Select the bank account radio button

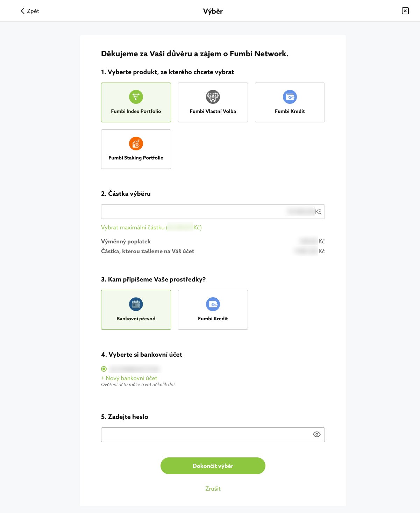(x=104, y=369)
